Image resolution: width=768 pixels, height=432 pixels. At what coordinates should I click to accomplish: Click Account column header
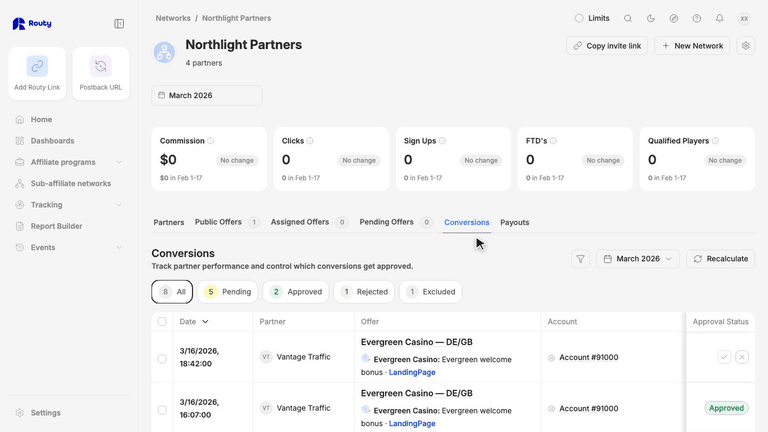click(x=562, y=321)
